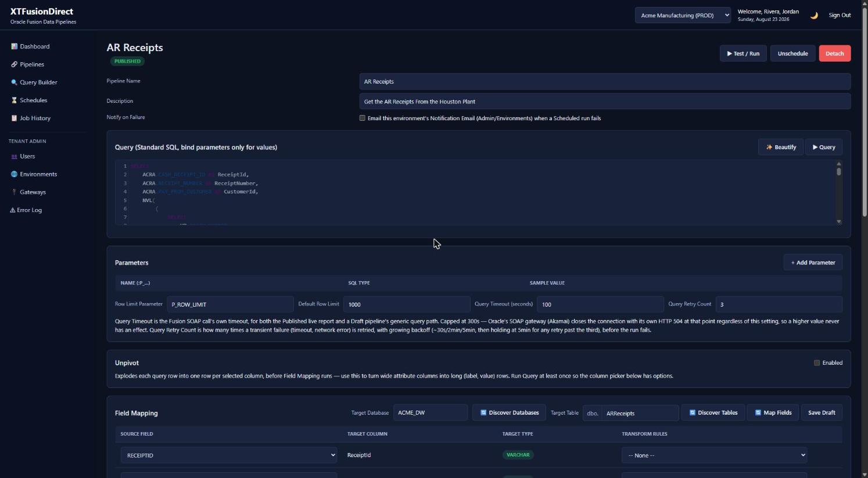The height and width of the screenshot is (478, 868).
Task: Go to Job History in sidebar
Action: point(35,118)
